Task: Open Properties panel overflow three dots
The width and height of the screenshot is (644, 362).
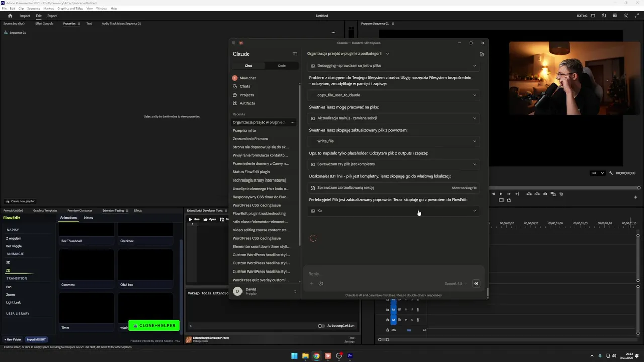Action: tap(333, 33)
